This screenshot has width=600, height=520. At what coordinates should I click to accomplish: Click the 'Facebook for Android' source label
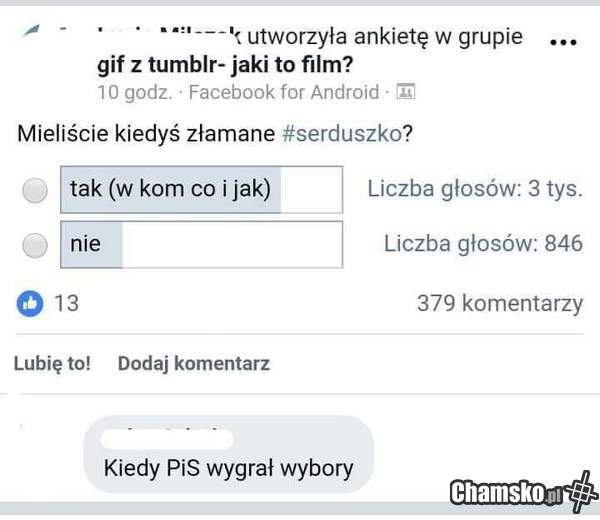click(x=284, y=92)
